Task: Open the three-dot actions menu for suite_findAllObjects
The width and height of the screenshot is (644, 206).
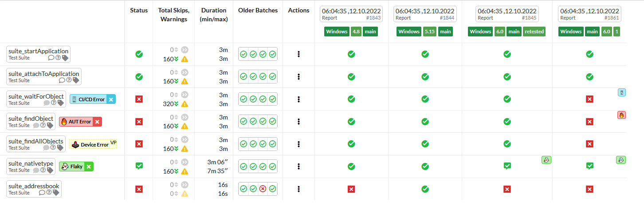Action: tap(299, 144)
